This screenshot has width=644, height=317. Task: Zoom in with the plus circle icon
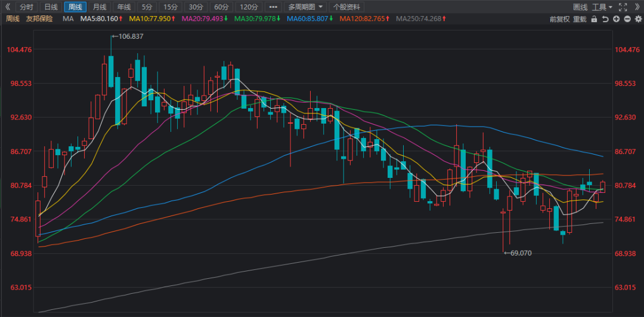pyautogui.click(x=615, y=19)
